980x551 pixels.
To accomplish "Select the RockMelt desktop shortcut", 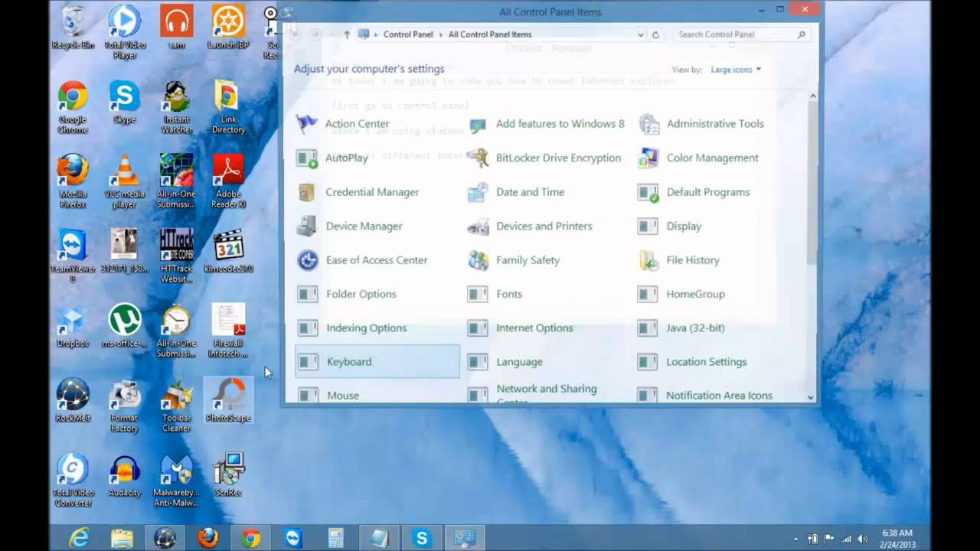I will click(73, 400).
